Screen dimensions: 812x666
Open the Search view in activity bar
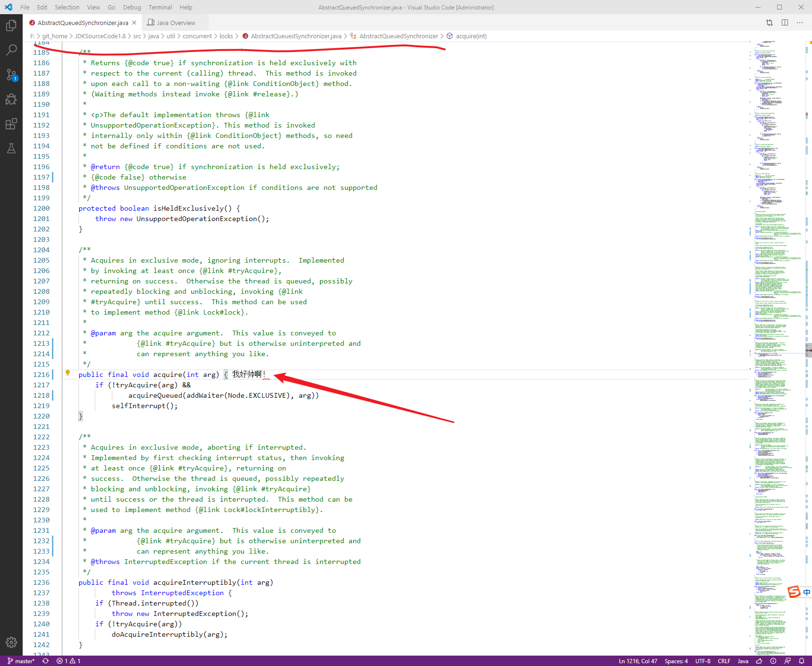click(x=11, y=50)
